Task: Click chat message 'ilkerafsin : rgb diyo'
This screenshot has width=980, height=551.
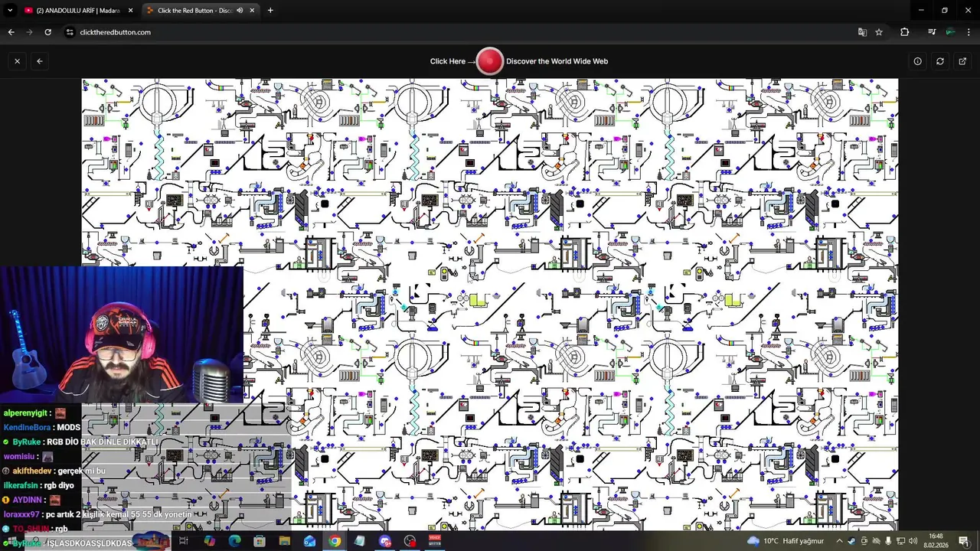Action: [39, 486]
